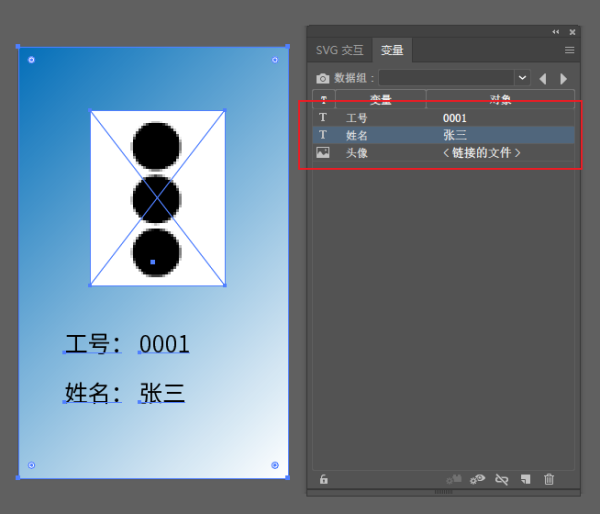Click the top-right corner radius widget
This screenshot has width=600, height=514.
click(x=275, y=60)
